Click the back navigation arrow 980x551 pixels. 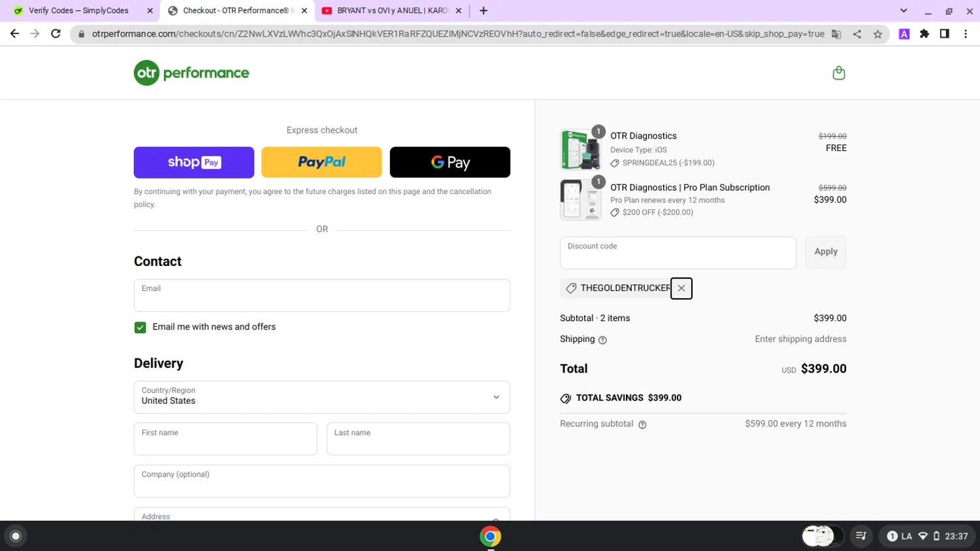point(14,34)
